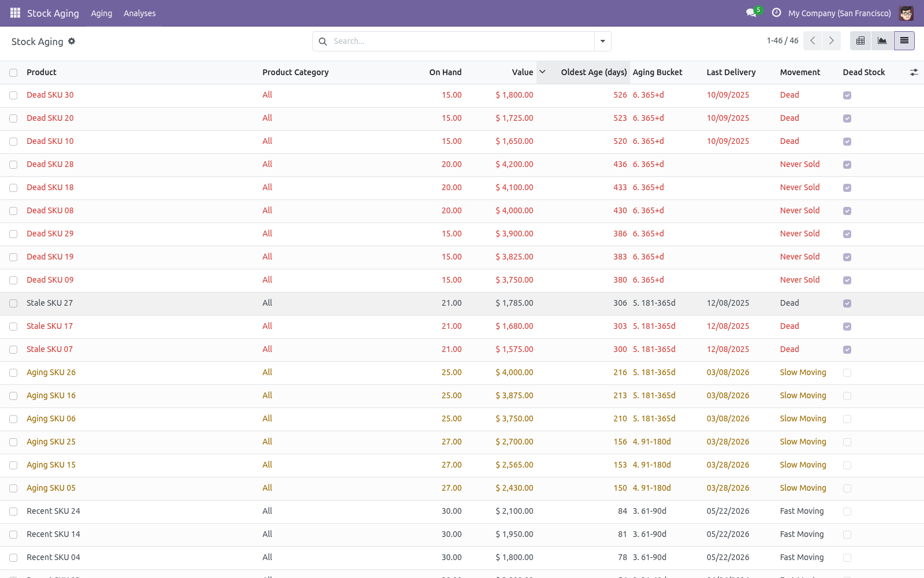Open the main apps grid menu
Image resolution: width=924 pixels, height=578 pixels.
(15, 13)
